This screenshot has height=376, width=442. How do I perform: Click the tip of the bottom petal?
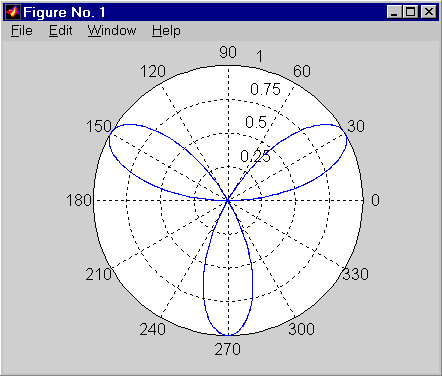228,334
